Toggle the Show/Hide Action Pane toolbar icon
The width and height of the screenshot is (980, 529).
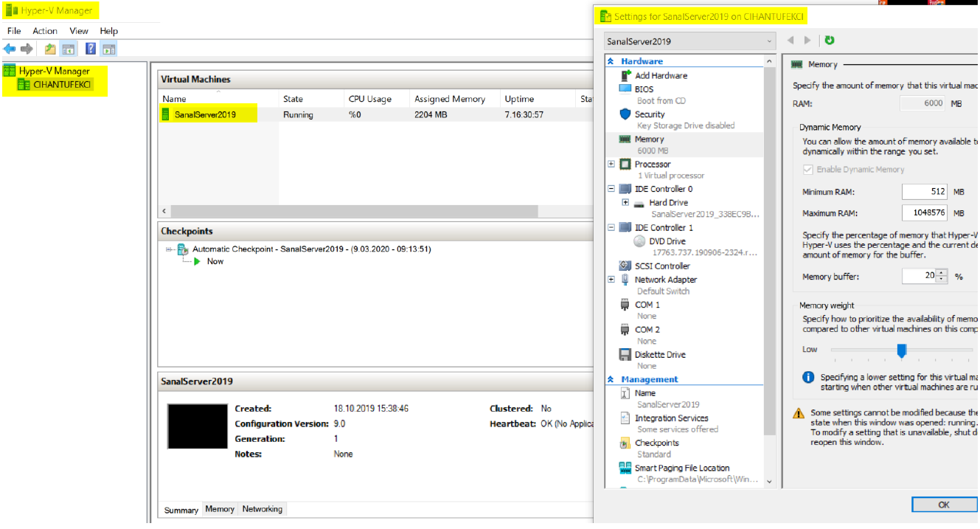coord(109,49)
